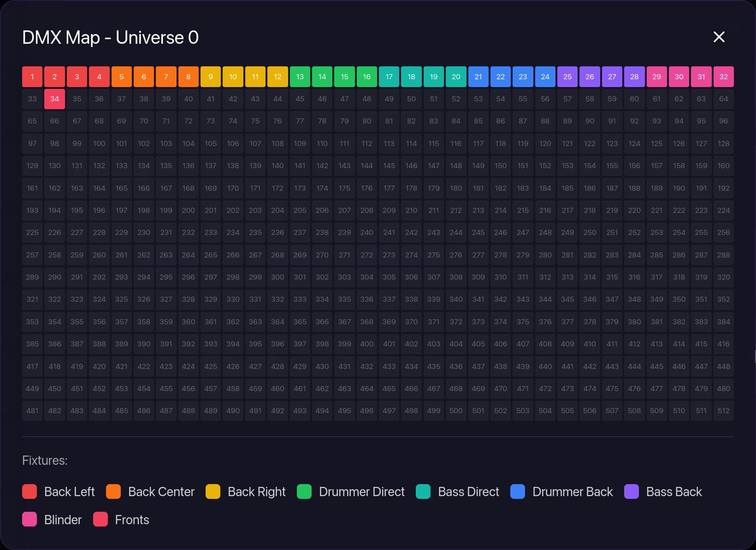Select channel 345 cell

click(567, 299)
